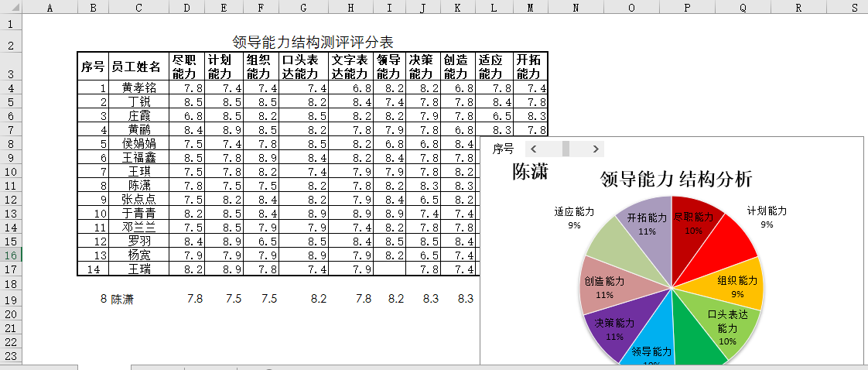Viewport: 868px width, 370px height.
Task: Click the 员工姓名 header cell
Action: [x=138, y=67]
